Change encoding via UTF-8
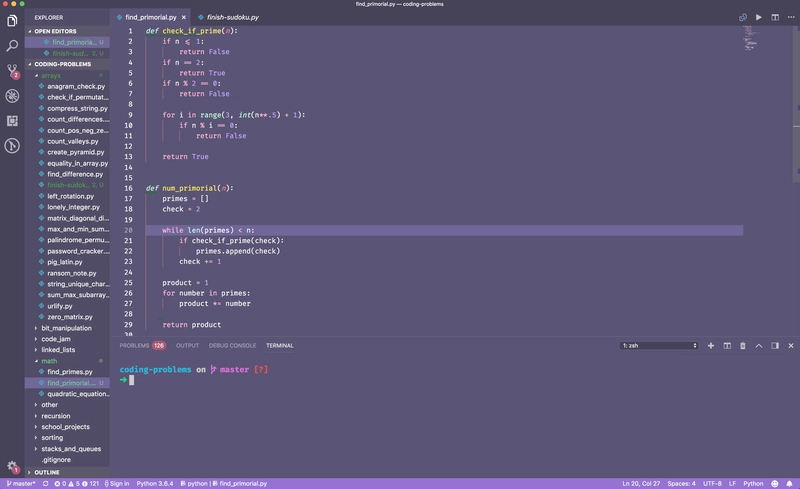The image size is (800, 489). click(x=712, y=483)
